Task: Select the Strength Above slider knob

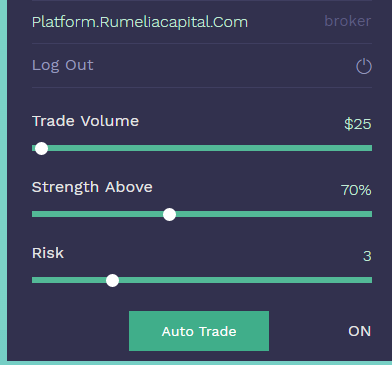Action: point(169,214)
